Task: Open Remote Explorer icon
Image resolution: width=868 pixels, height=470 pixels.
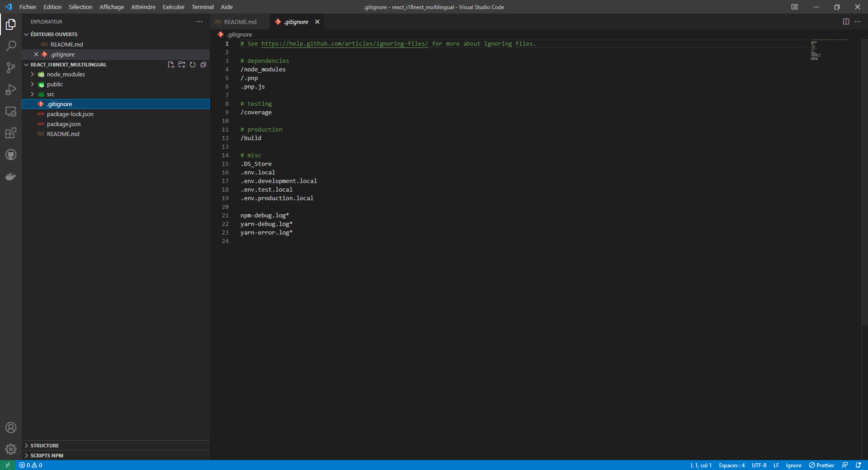Action: (11, 111)
